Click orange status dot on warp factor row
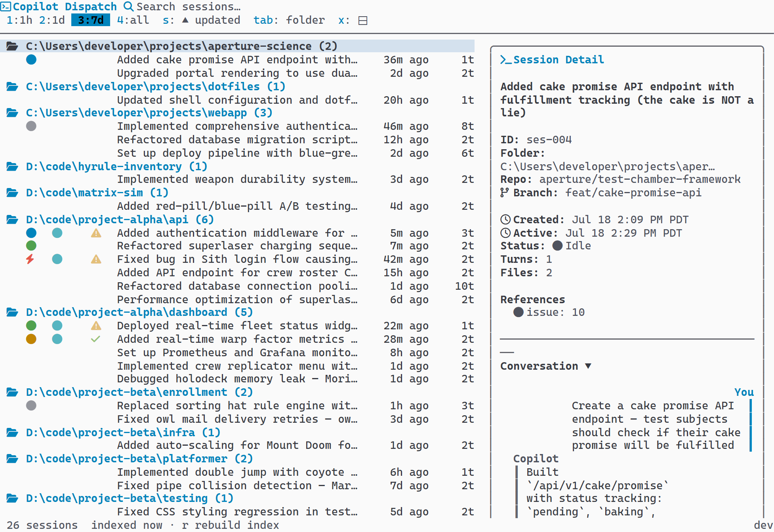Screen dimensions: 774x532 click(31, 339)
